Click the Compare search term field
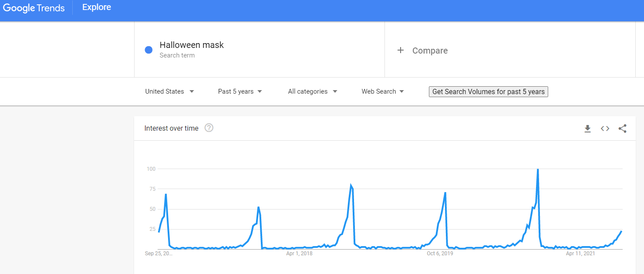This screenshot has height=274, width=644. 510,50
